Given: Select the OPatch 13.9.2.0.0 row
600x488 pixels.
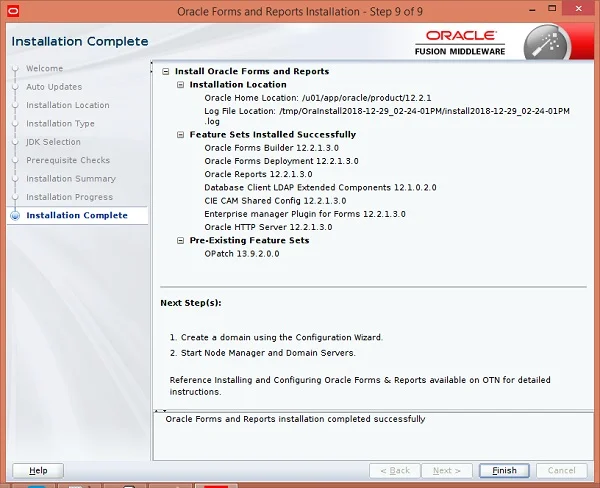Looking at the screenshot, I should pos(242,254).
